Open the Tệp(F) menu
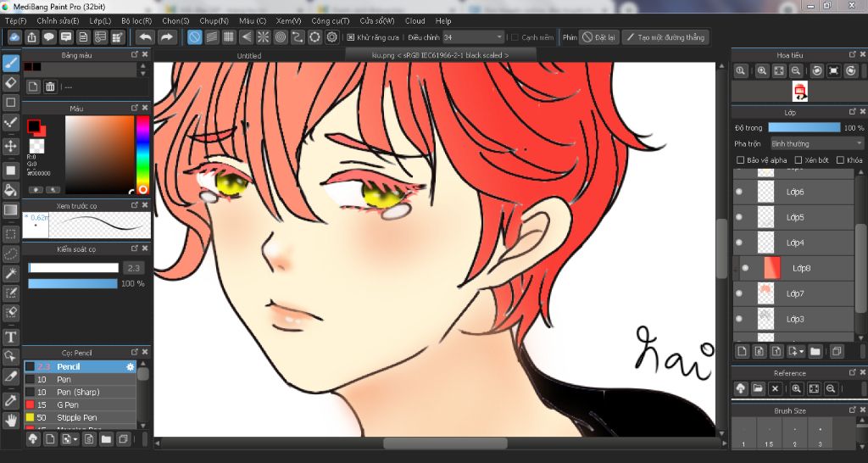 [x=15, y=21]
